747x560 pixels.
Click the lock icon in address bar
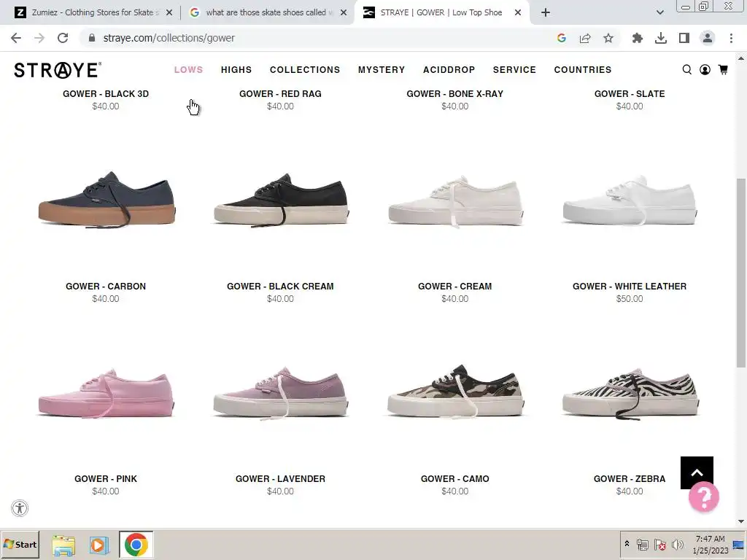[92, 38]
